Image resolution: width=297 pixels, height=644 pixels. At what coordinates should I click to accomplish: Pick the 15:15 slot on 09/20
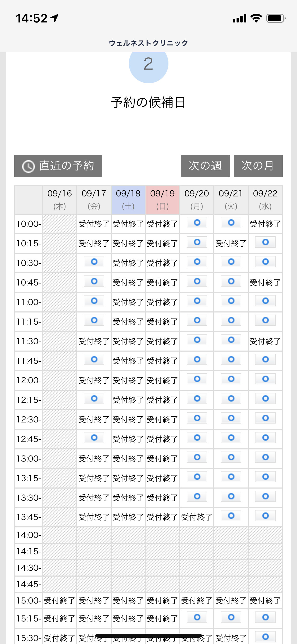pos(197,617)
